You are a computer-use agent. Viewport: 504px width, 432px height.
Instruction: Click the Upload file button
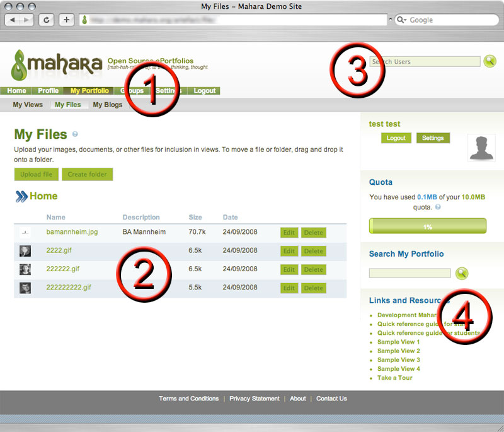click(36, 175)
